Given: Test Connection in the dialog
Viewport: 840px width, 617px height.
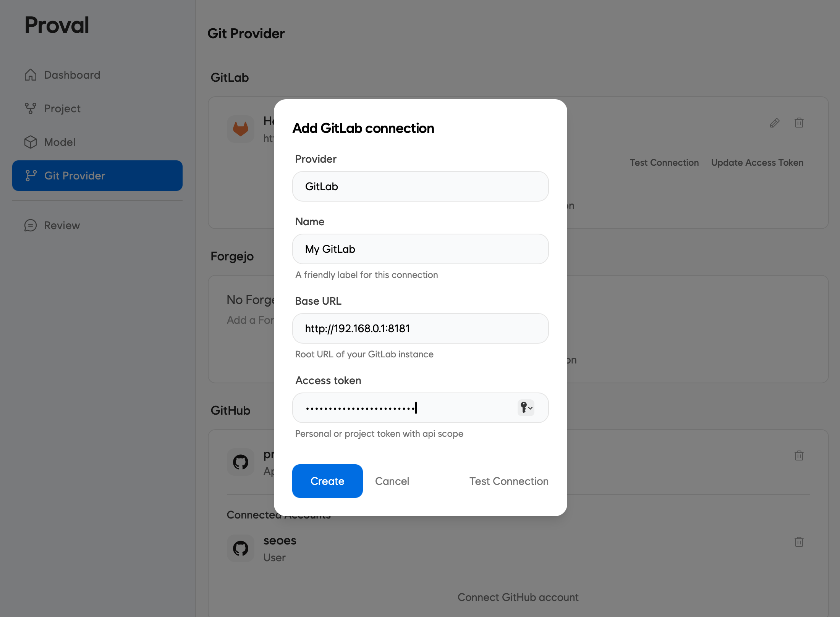Looking at the screenshot, I should pyautogui.click(x=509, y=481).
